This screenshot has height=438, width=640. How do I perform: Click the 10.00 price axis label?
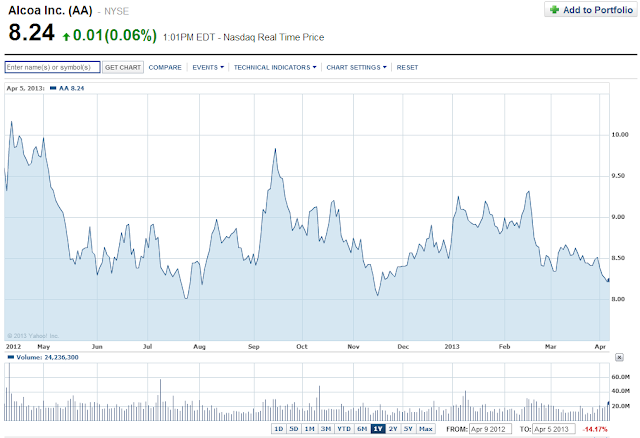[x=620, y=134]
